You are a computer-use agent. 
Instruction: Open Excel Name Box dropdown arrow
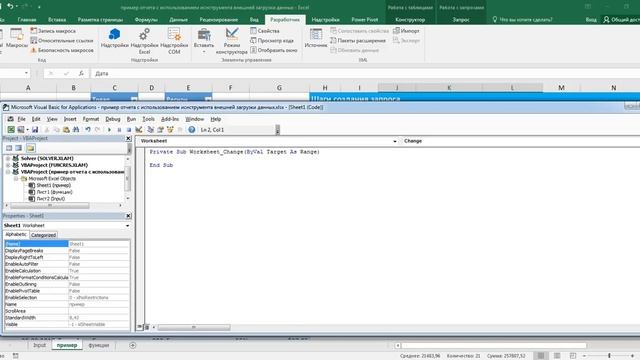(x=27, y=73)
